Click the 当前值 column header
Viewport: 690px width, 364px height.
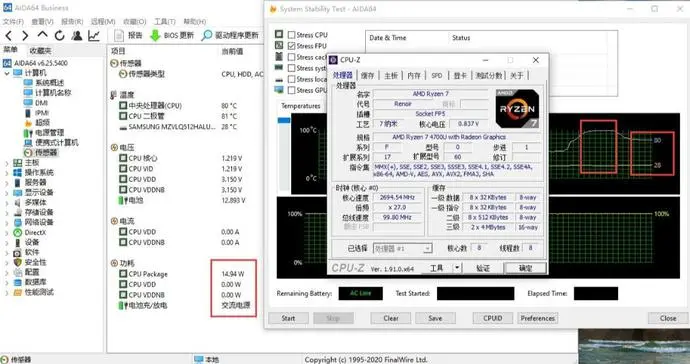(232, 51)
